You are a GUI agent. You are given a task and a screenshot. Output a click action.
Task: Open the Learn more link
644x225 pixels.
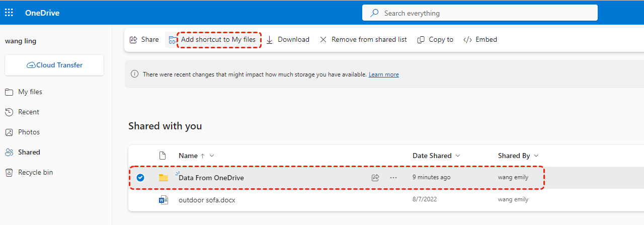point(383,74)
